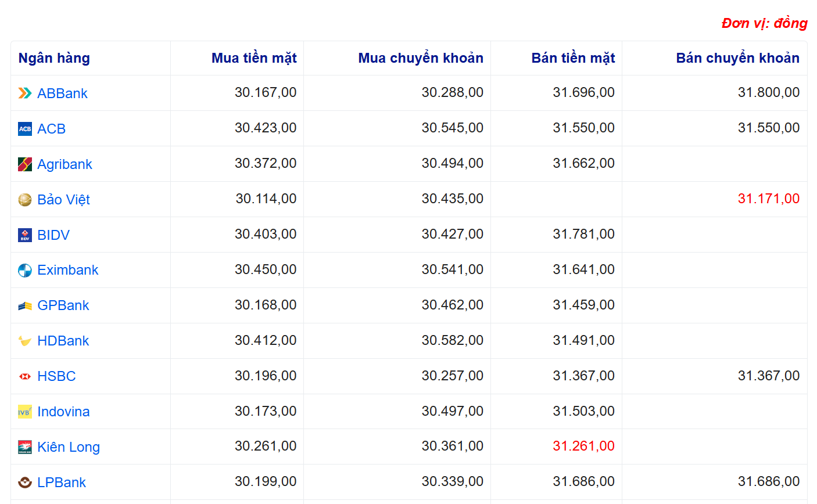The width and height of the screenshot is (817, 504).
Task: Click the GPBank logo icon
Action: (25, 306)
